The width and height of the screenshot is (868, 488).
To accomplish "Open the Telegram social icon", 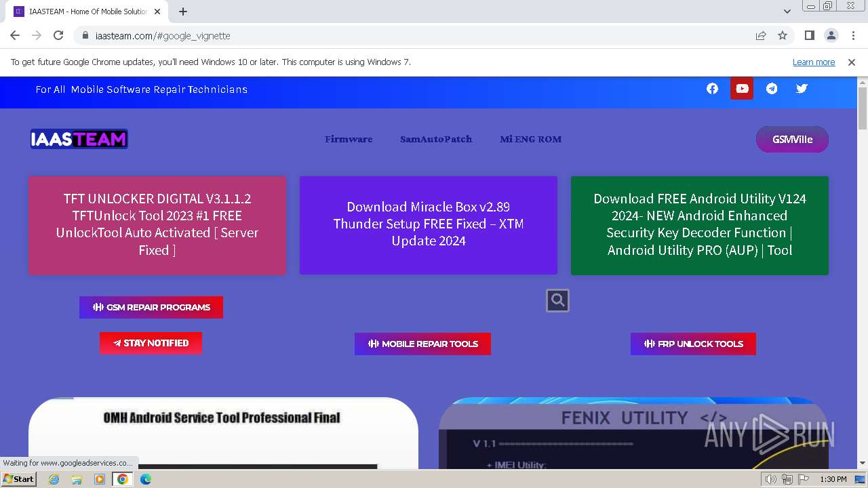I will coord(772,89).
